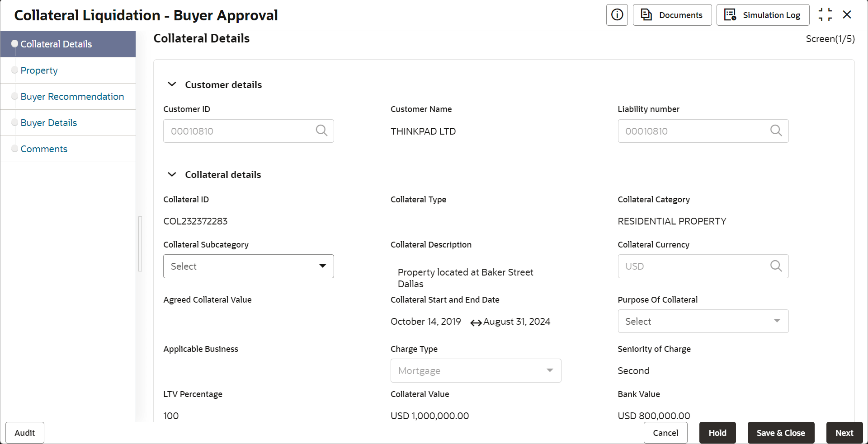Open the information icon button
The height and width of the screenshot is (444, 868).
[617, 15]
